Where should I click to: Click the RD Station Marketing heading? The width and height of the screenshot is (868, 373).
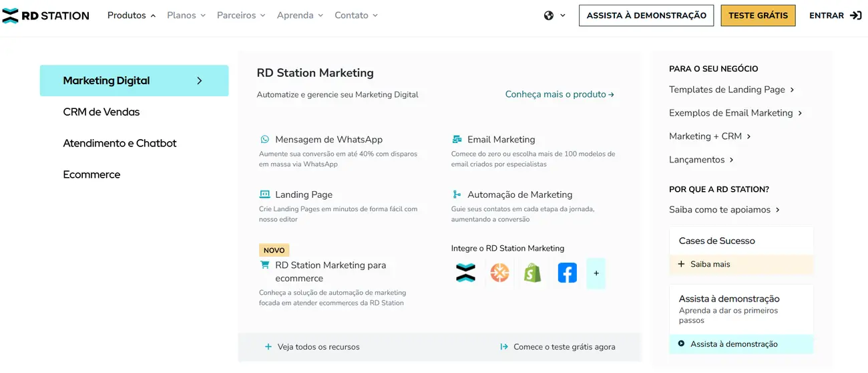[315, 73]
